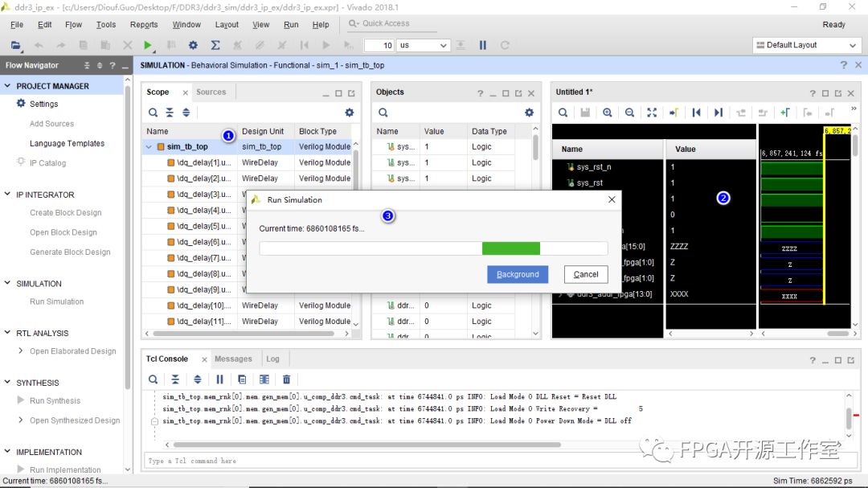Open the Reports menu

[x=144, y=25]
